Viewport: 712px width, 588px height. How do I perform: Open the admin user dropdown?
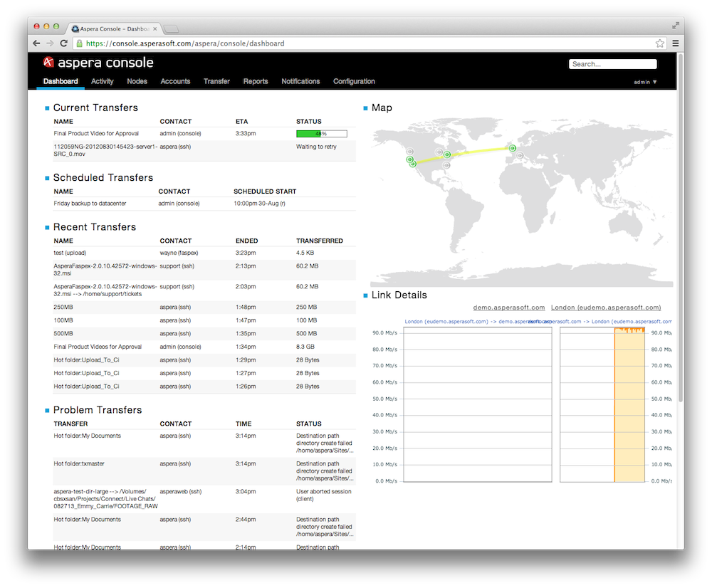tap(645, 82)
